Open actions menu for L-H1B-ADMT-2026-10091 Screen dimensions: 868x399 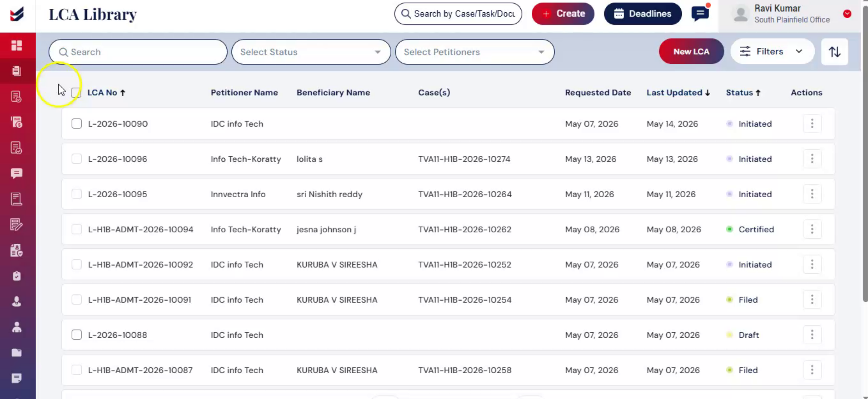coord(812,300)
